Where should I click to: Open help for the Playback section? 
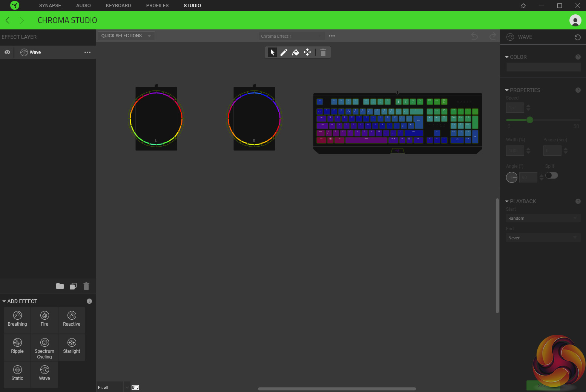[x=578, y=201]
